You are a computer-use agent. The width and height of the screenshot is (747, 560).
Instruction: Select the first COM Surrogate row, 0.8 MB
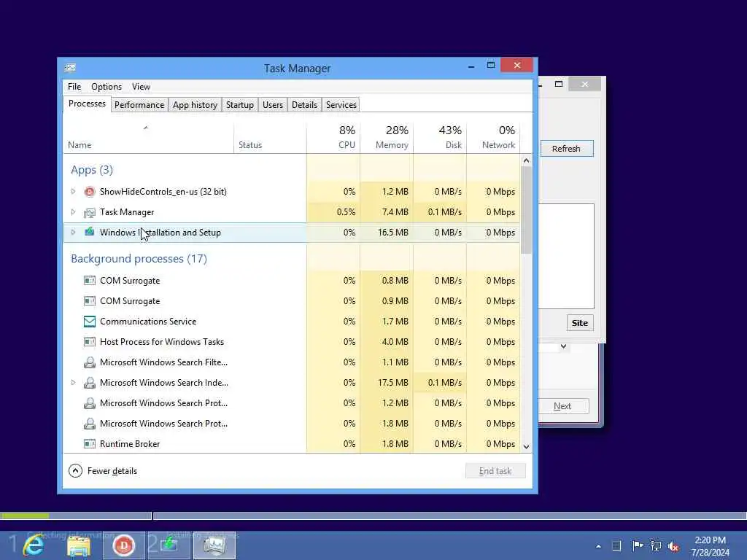coord(292,281)
